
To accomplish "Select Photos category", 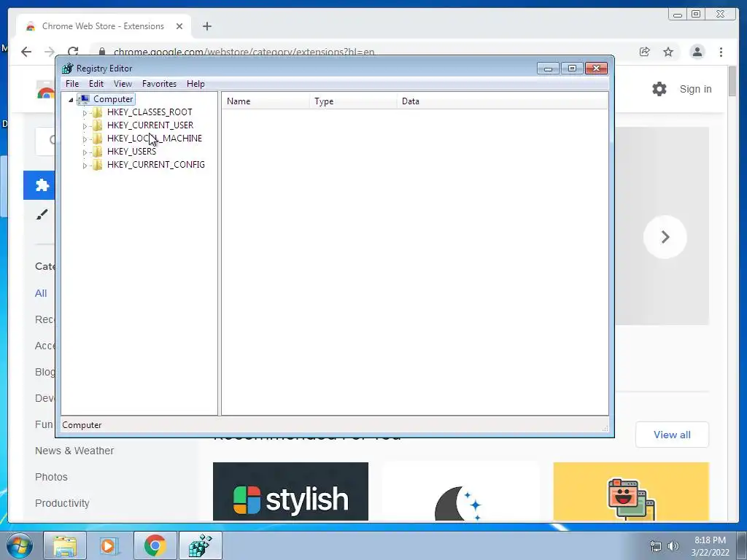I will tap(51, 477).
